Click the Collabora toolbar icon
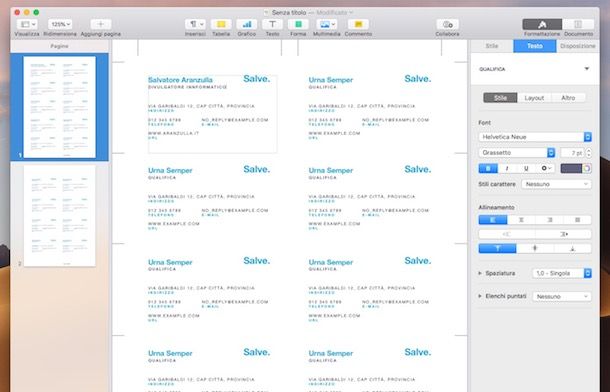Viewport: 610px width, 392px height. click(447, 24)
